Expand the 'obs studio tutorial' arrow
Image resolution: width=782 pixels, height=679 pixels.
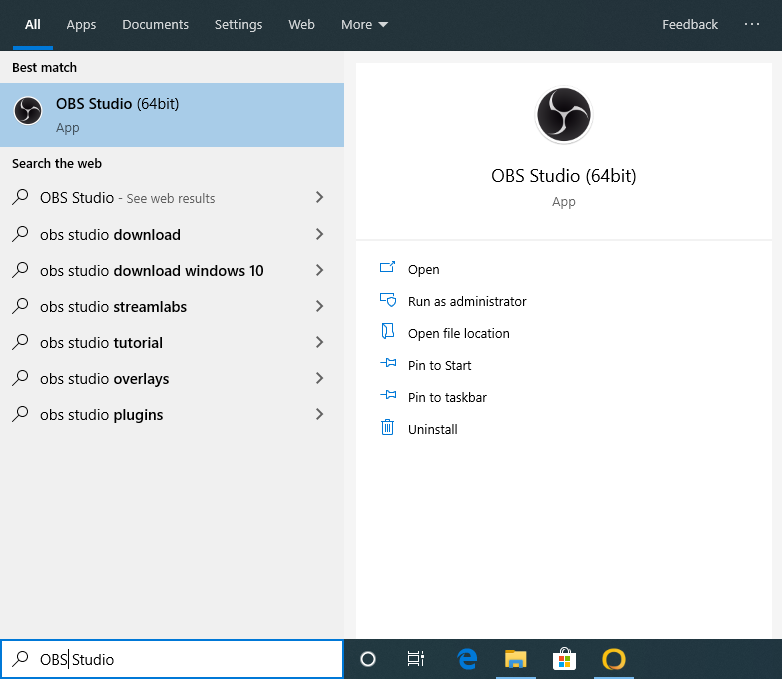(x=320, y=342)
